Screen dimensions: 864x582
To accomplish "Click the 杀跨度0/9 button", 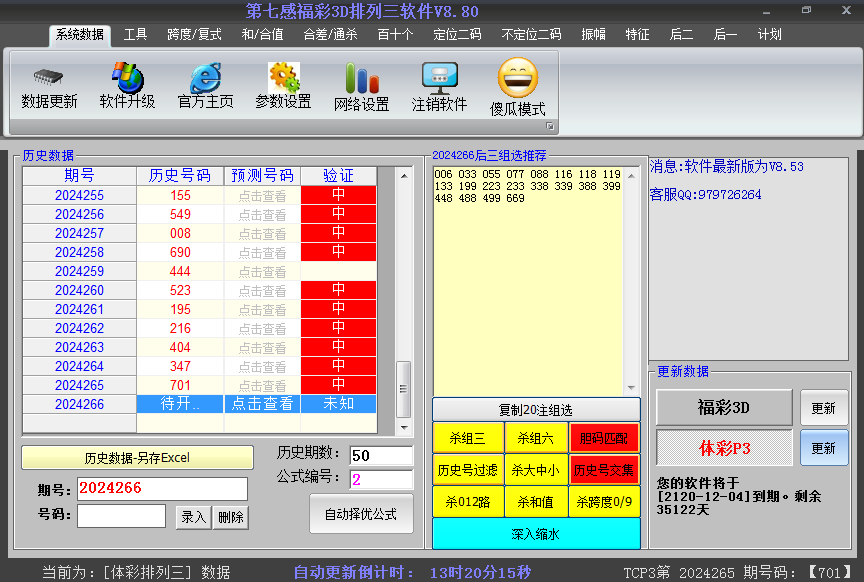I will [604, 502].
